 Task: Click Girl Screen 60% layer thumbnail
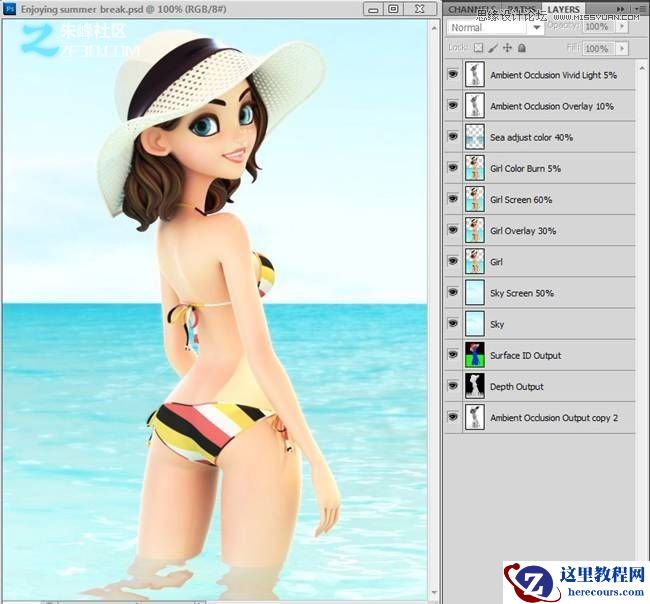coord(475,199)
